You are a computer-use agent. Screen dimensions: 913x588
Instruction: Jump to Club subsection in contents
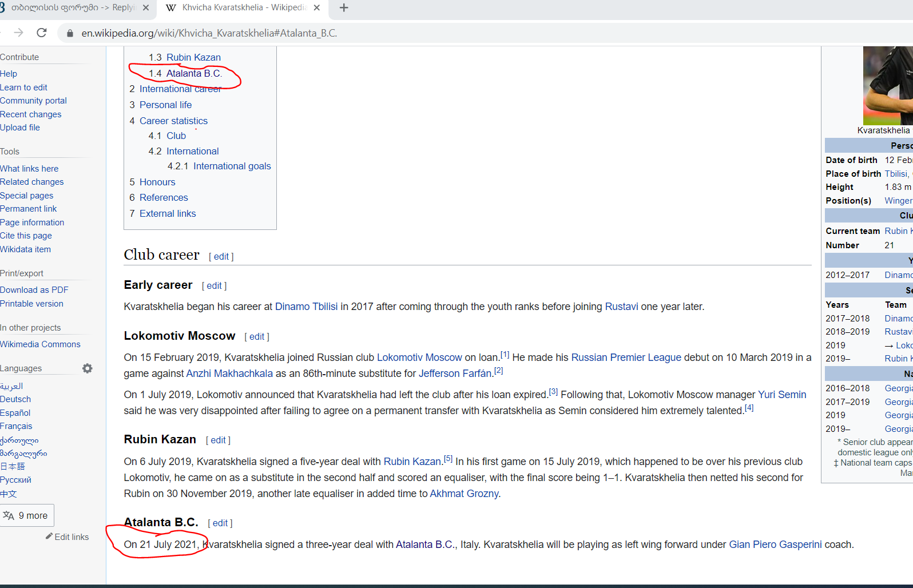click(x=176, y=136)
